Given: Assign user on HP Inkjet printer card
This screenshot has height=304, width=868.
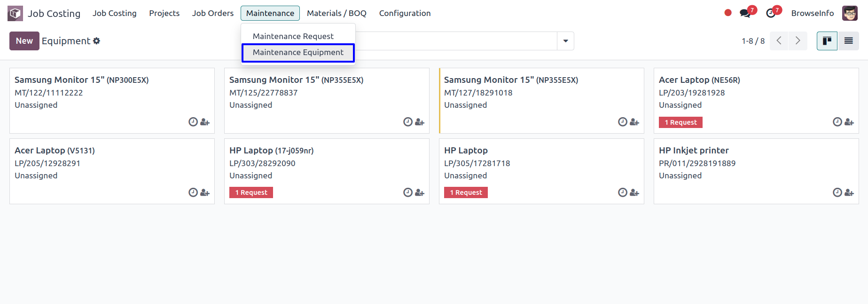Looking at the screenshot, I should coord(849,192).
